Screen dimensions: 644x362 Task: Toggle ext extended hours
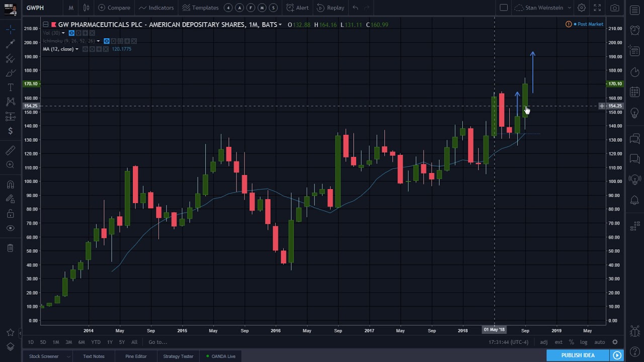558,342
